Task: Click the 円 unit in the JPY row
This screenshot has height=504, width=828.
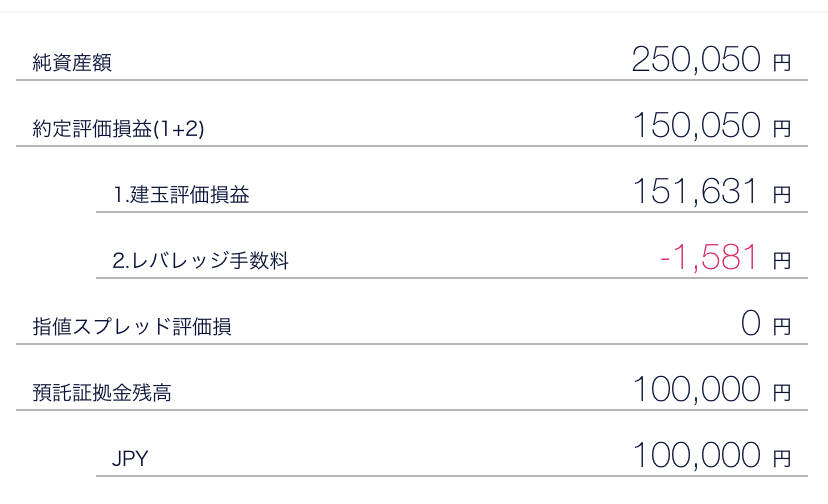Action: click(x=782, y=459)
